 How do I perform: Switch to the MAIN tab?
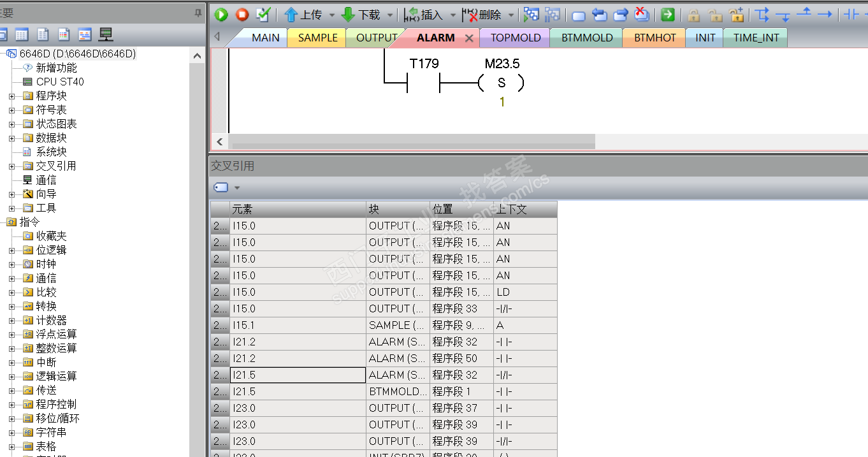pyautogui.click(x=265, y=38)
